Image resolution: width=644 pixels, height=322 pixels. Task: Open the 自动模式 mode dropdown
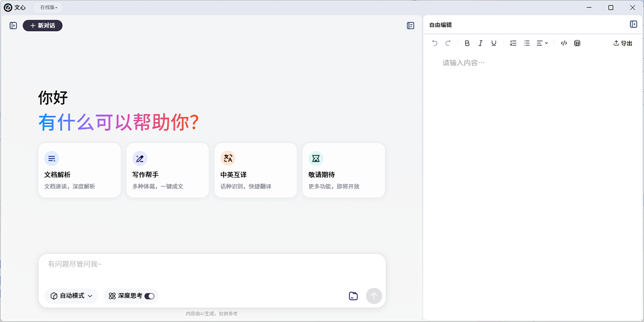point(71,296)
